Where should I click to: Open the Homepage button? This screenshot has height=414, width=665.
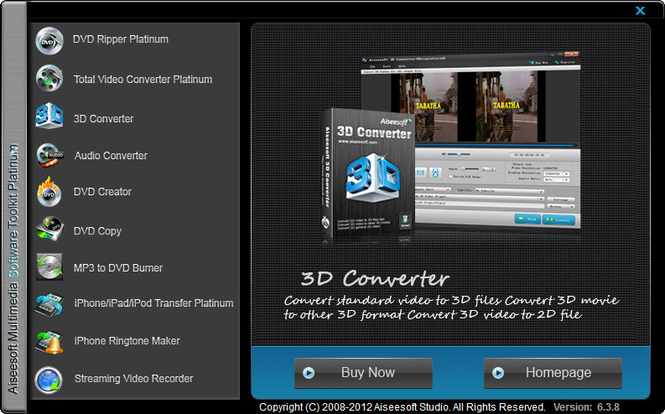(553, 373)
